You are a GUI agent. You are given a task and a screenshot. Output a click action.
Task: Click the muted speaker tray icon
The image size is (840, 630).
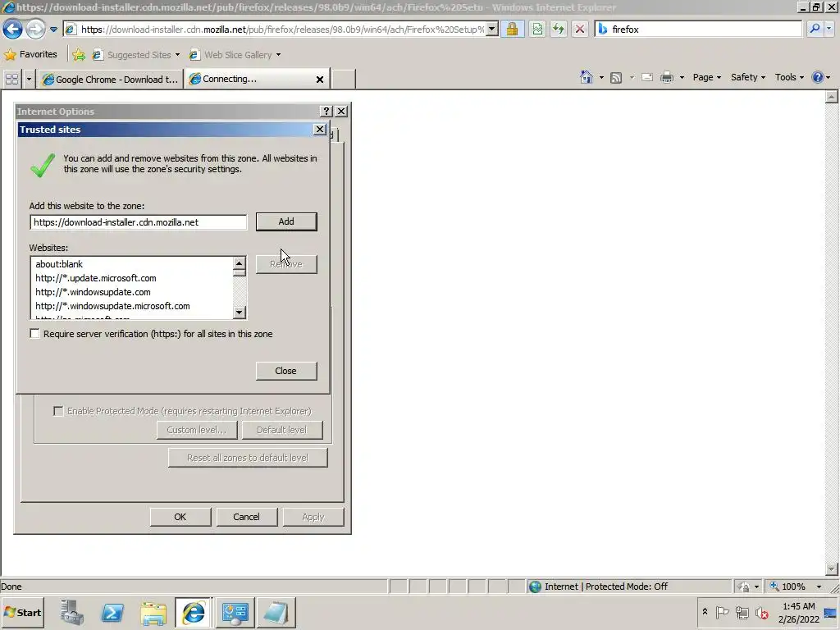click(761, 612)
